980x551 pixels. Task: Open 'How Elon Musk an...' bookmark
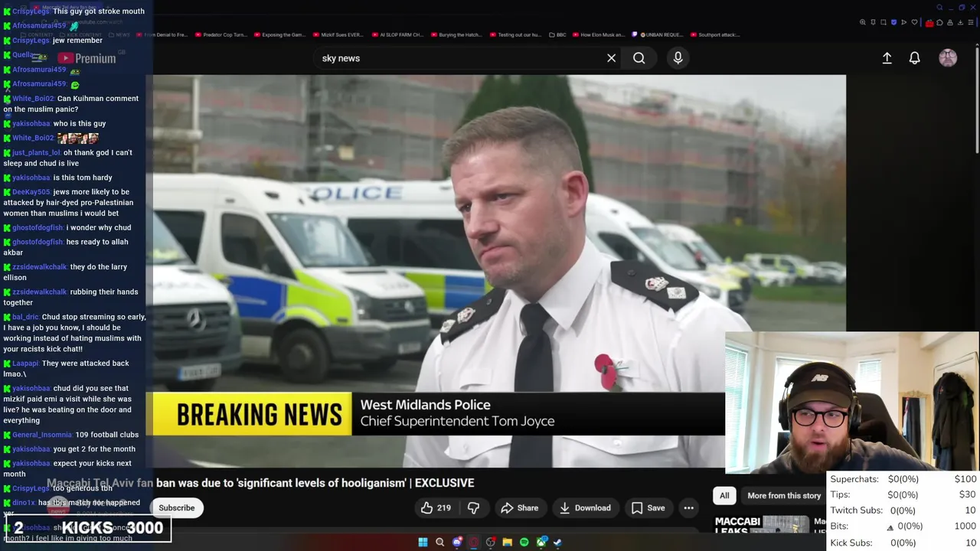[600, 34]
